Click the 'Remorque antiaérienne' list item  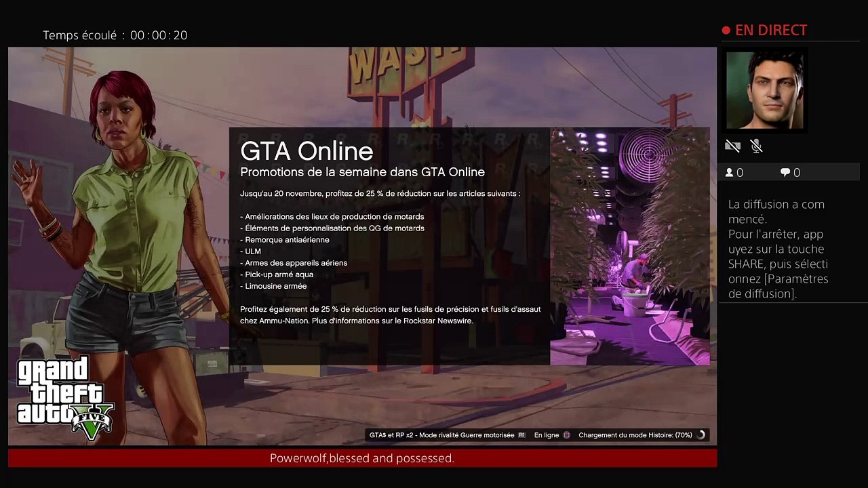pyautogui.click(x=285, y=240)
